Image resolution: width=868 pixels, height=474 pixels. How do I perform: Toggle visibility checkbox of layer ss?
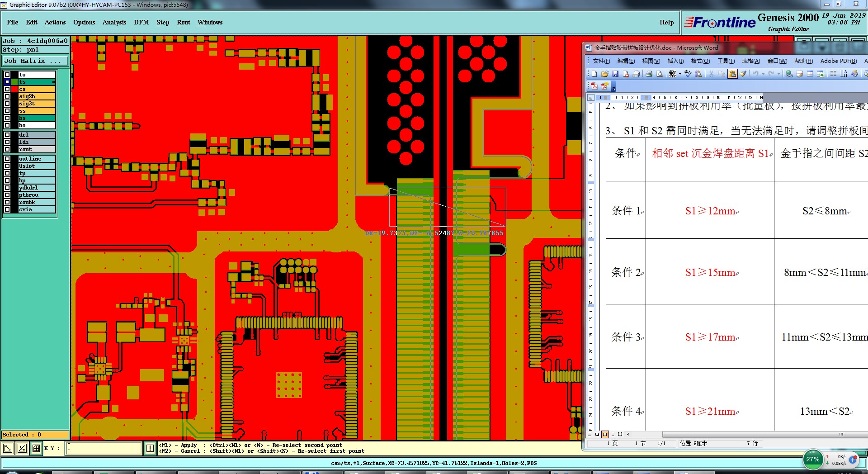(x=7, y=111)
